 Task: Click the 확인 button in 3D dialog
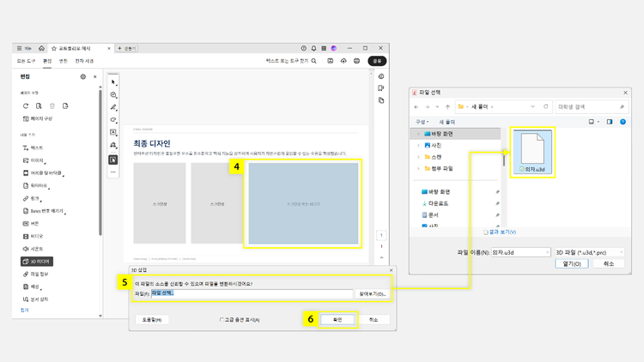point(337,320)
